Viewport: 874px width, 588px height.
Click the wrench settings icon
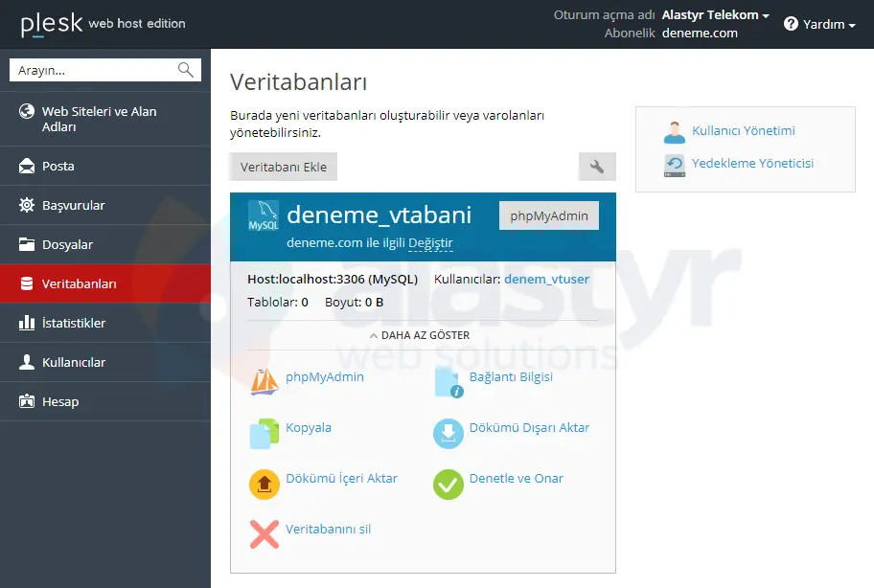click(x=597, y=166)
